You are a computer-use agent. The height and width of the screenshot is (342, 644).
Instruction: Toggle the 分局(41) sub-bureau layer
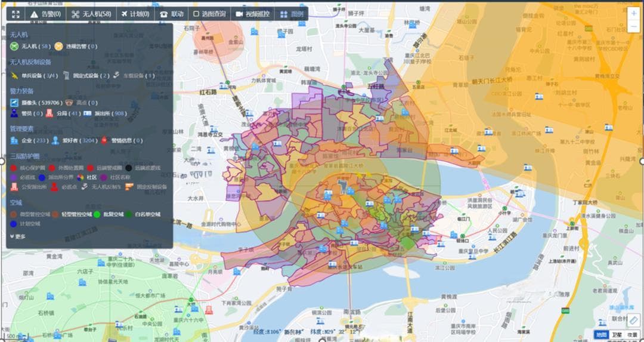[x=63, y=113]
